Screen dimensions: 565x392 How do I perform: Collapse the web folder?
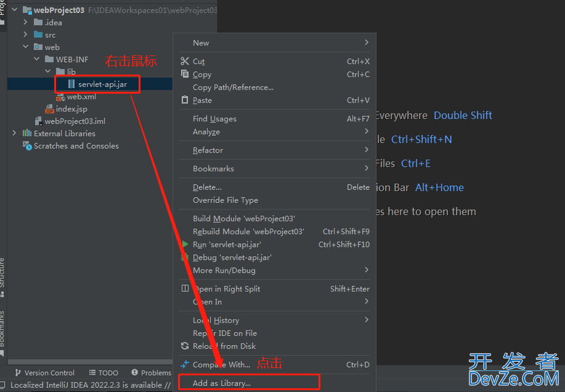click(x=25, y=46)
